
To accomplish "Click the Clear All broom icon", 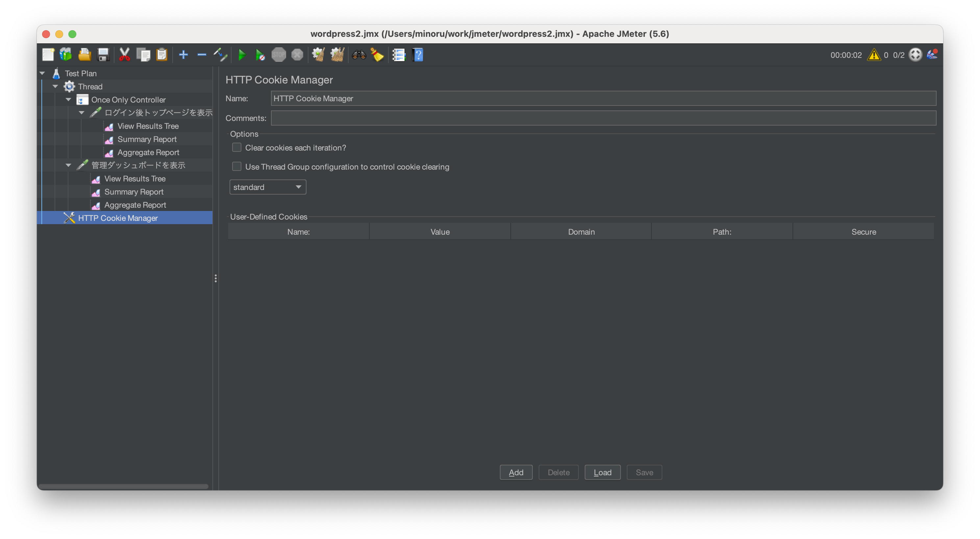I will pyautogui.click(x=337, y=55).
